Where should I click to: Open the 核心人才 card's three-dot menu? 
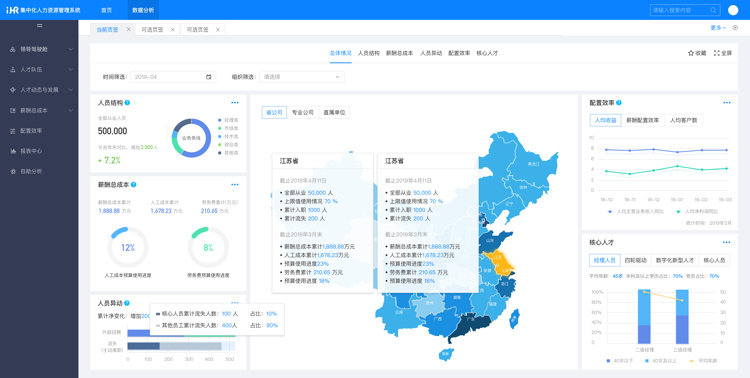point(727,242)
